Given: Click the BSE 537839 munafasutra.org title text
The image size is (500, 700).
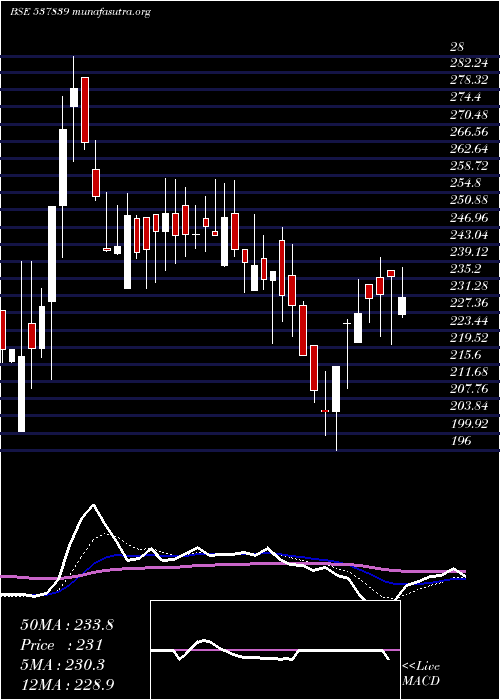Looking at the screenshot, I should pos(80,12).
